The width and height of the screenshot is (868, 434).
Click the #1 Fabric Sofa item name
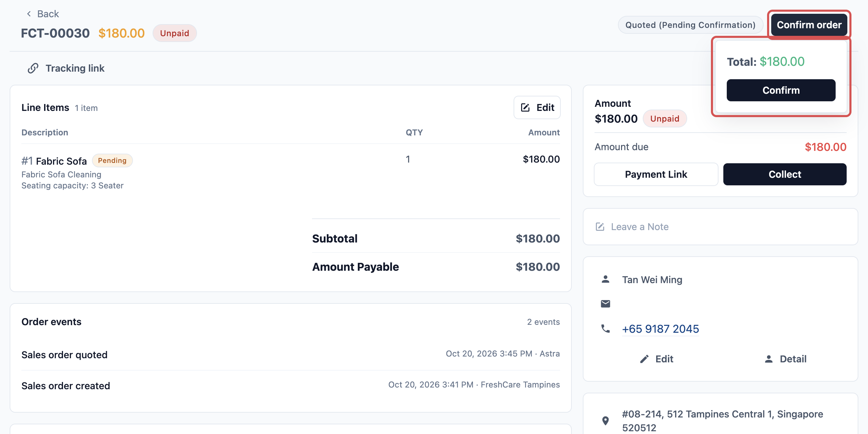click(x=54, y=161)
